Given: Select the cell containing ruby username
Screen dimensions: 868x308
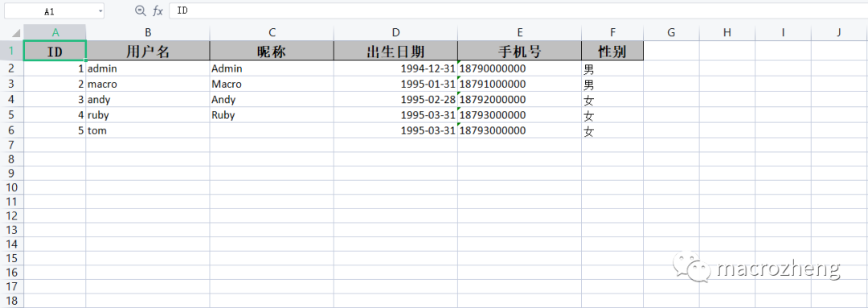Looking at the screenshot, I should [148, 115].
